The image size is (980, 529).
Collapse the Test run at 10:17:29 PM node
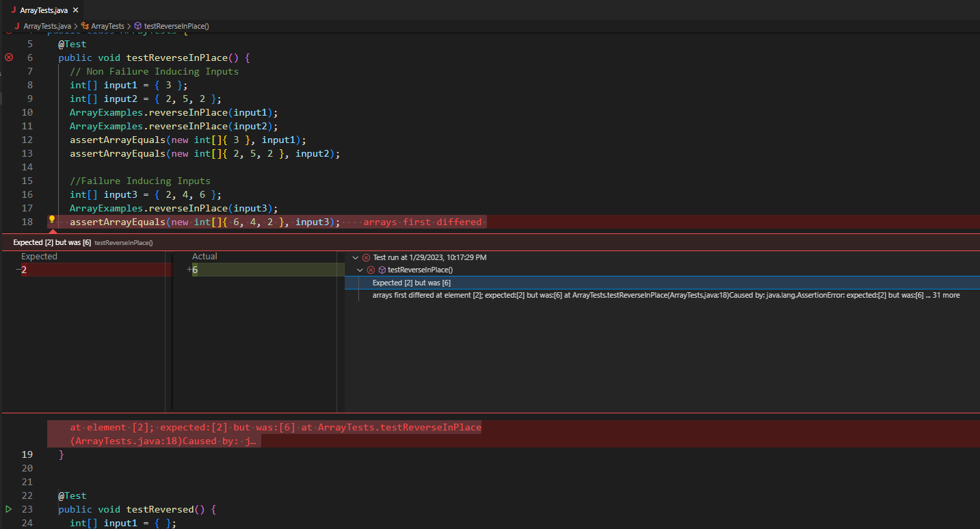click(356, 257)
